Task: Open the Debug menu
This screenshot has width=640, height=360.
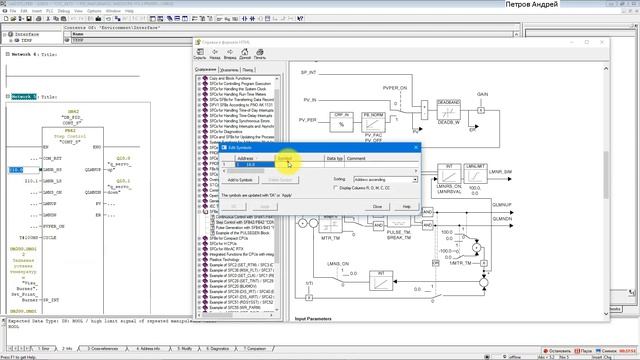Action: click(x=64, y=11)
